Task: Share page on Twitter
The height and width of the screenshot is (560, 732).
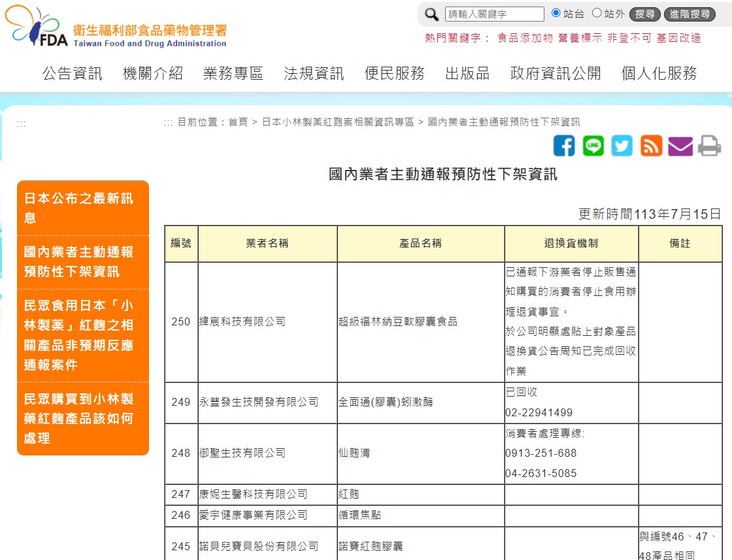Action: [622, 146]
